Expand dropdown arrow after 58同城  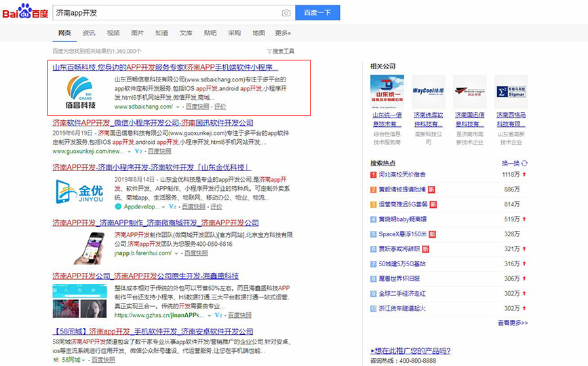(x=83, y=361)
